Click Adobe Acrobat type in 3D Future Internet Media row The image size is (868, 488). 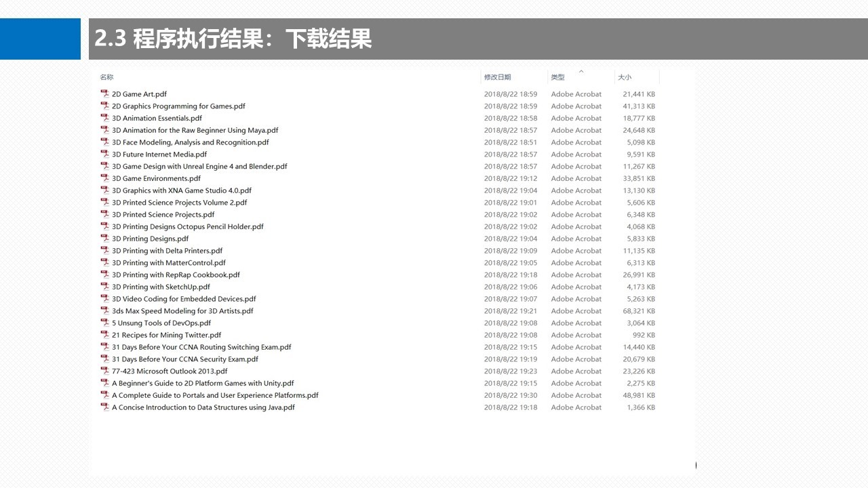coord(576,154)
